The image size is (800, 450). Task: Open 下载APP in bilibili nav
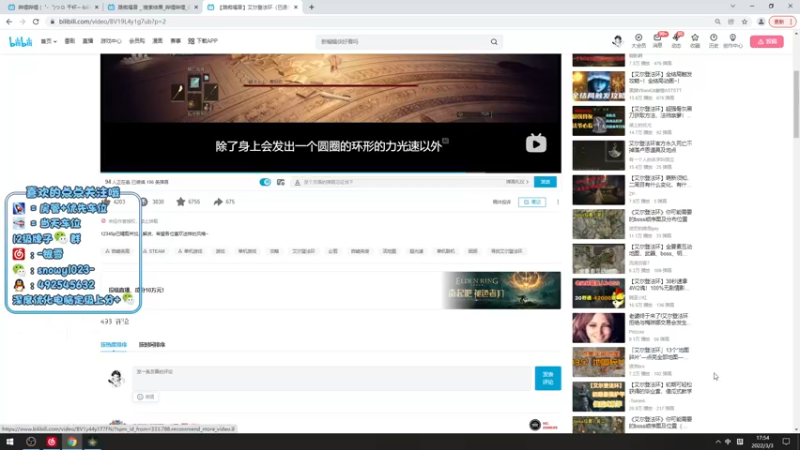pyautogui.click(x=203, y=41)
